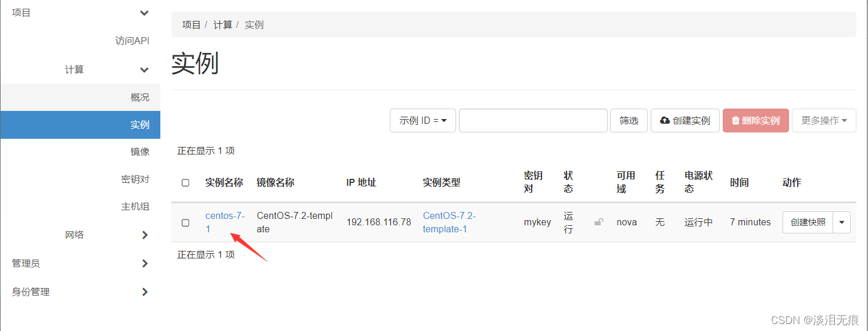Viewport: 868px width, 331px height.
Task: Open the centos-7-1 instance link
Action: (225, 222)
